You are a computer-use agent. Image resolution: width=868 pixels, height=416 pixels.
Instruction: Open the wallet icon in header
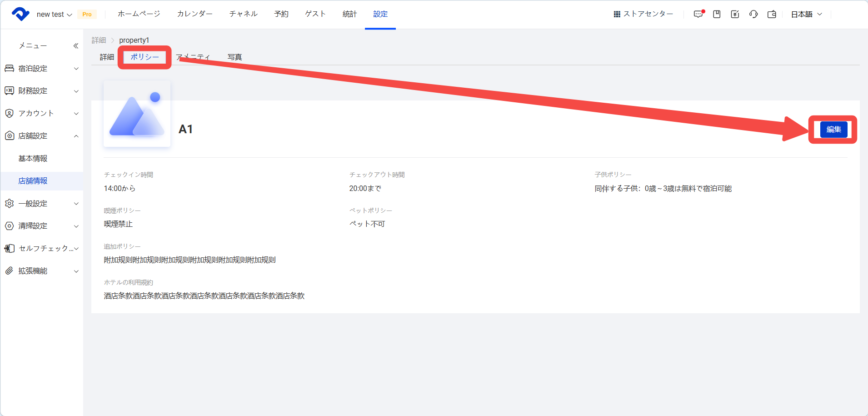tap(772, 14)
